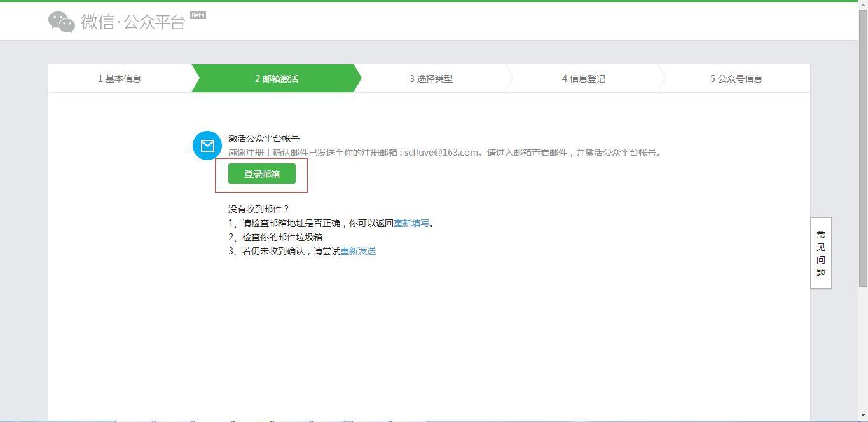Select the active step 2 邮箱激活
This screenshot has height=422, width=868.
tap(277, 79)
